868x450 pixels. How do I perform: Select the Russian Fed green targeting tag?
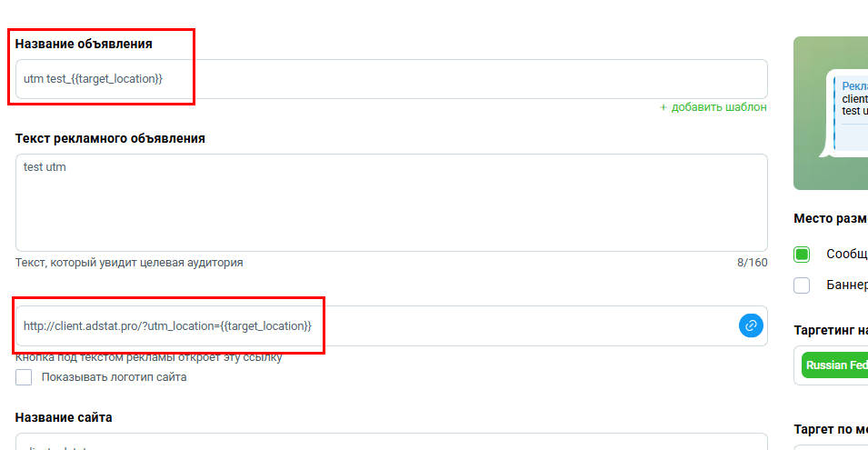click(x=834, y=365)
